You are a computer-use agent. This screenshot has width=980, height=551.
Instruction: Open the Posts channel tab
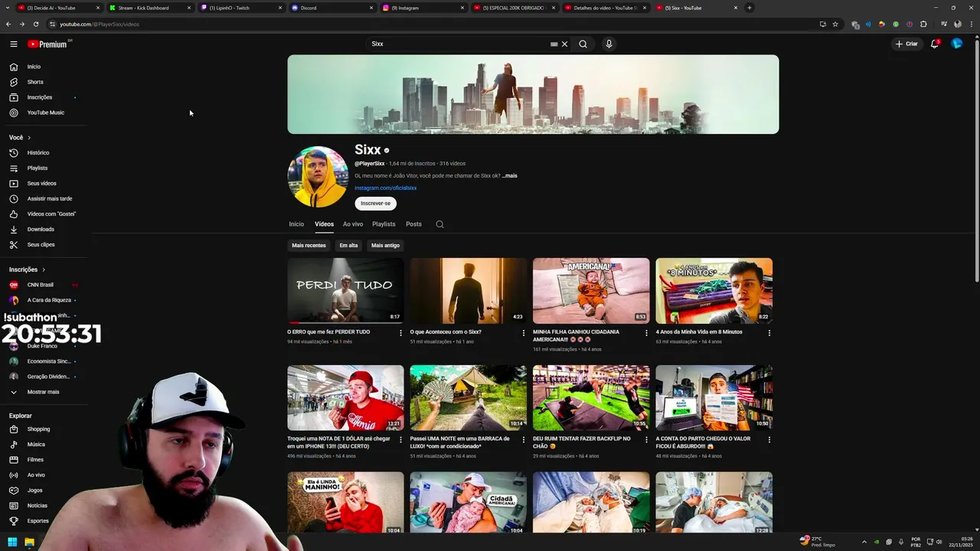[x=413, y=224]
